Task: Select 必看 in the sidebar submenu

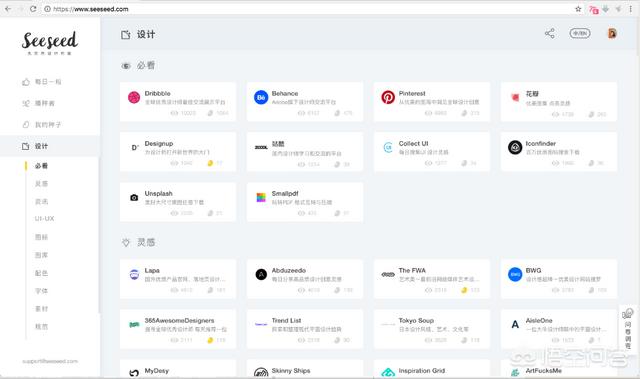Action: 42,166
